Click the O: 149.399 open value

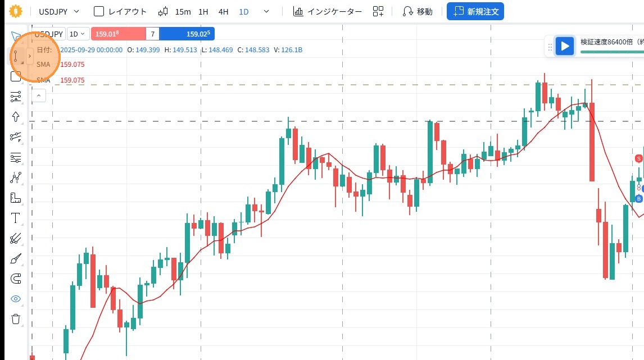[143, 49]
